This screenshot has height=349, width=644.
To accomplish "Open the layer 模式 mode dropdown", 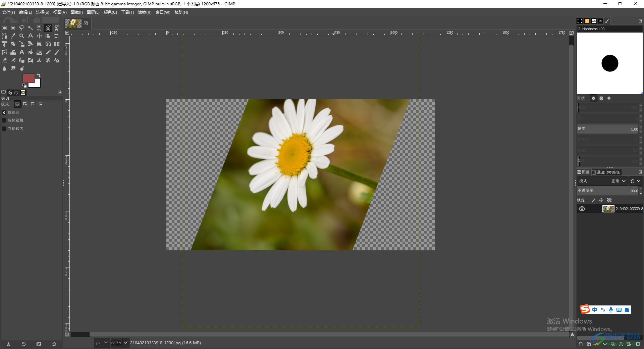I will click(602, 181).
